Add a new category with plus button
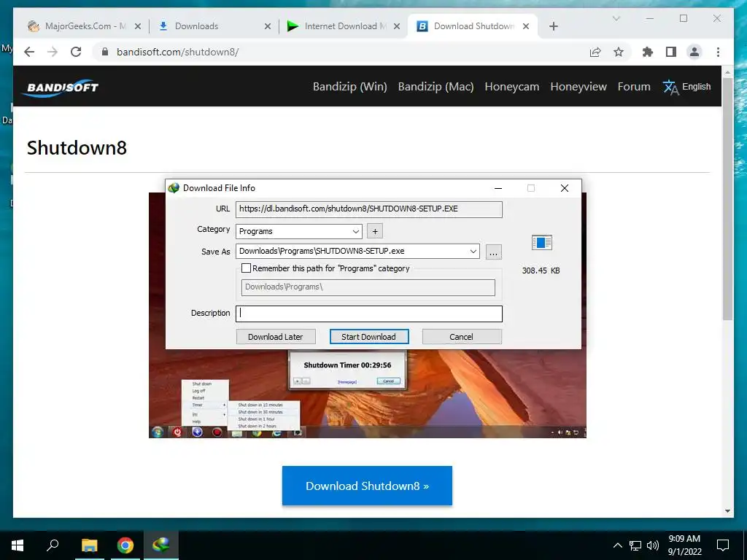Viewport: 747px width, 560px height. (375, 231)
